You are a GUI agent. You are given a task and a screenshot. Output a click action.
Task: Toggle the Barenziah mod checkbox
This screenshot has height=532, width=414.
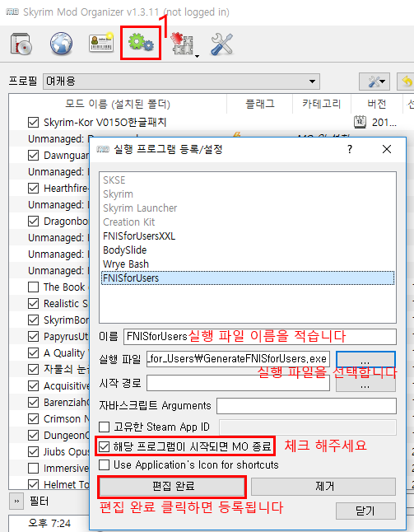tap(33, 402)
